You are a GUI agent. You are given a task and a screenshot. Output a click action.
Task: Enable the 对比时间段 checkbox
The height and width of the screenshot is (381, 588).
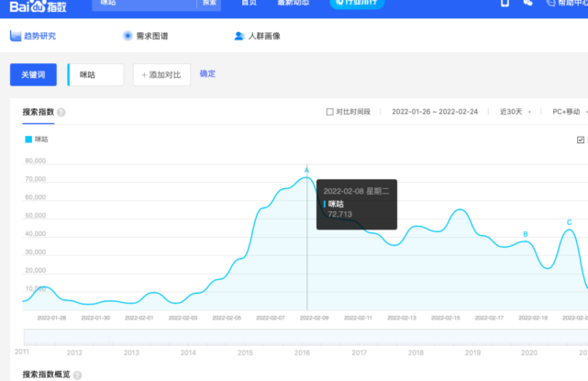(x=330, y=112)
